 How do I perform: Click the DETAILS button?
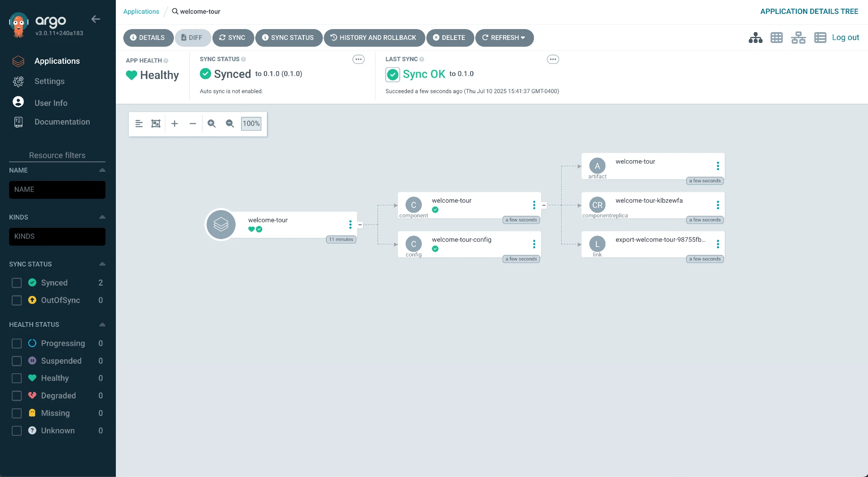(148, 38)
